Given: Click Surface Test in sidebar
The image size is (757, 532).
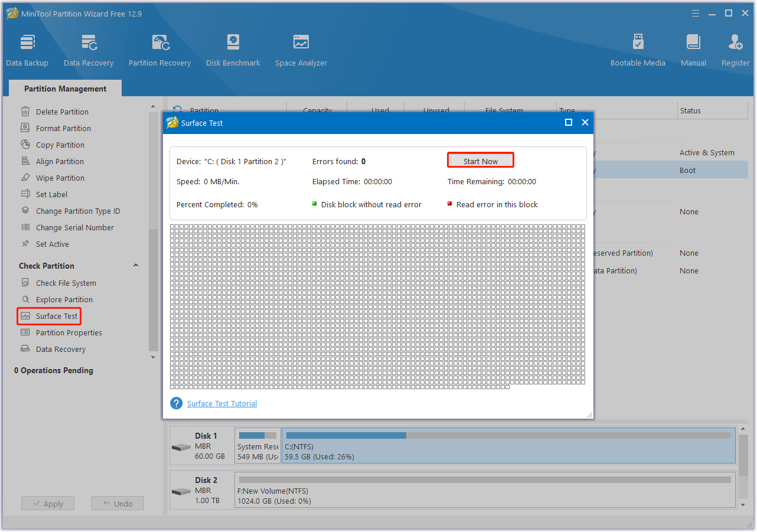Looking at the screenshot, I should (49, 316).
